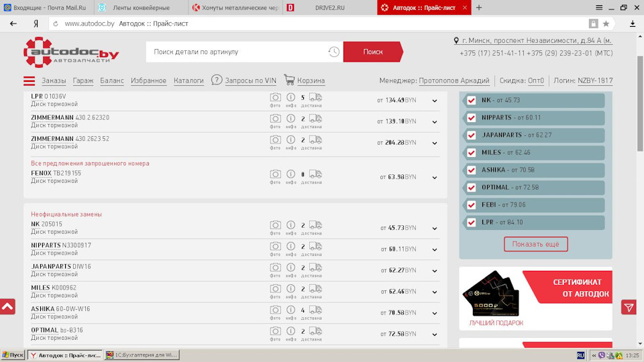Image resolution: width=644 pixels, height=362 pixels.
Task: Click delivery truck for ASHIKA 60-0W-W16
Action: pos(315,310)
